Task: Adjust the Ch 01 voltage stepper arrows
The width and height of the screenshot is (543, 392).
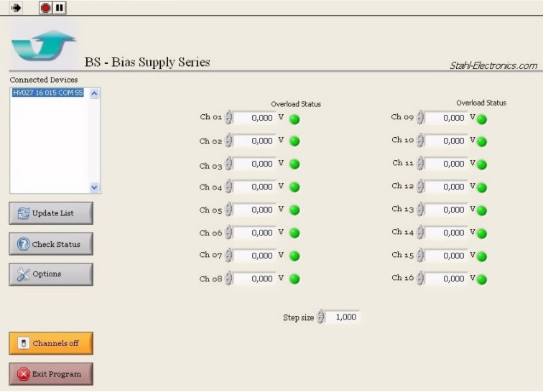Action: click(x=229, y=118)
